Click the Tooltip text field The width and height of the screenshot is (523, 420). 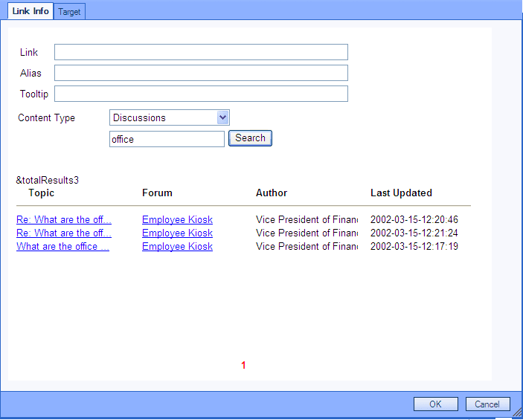click(x=201, y=94)
